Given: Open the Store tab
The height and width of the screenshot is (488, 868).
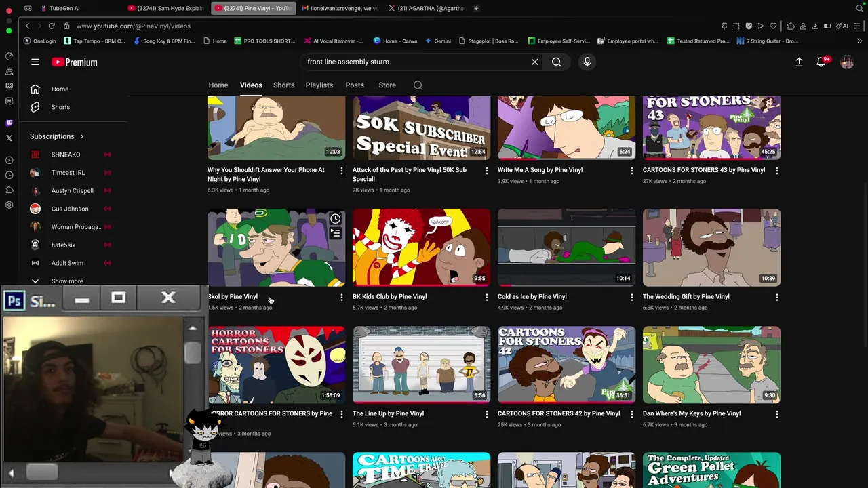Looking at the screenshot, I should pos(387,85).
